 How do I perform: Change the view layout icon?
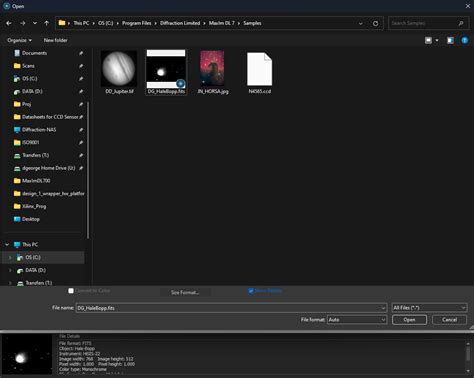click(428, 40)
